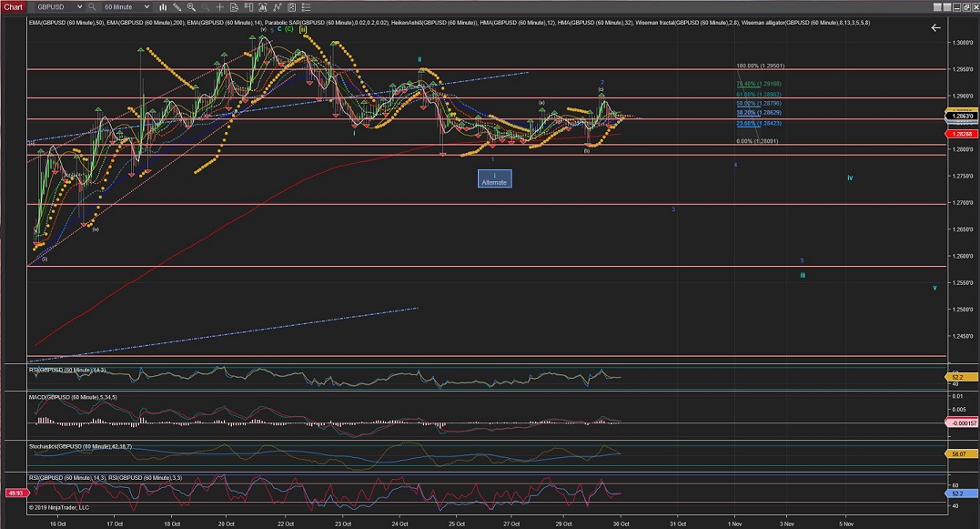Click the 22 Oct date on the time axis

coord(286,524)
